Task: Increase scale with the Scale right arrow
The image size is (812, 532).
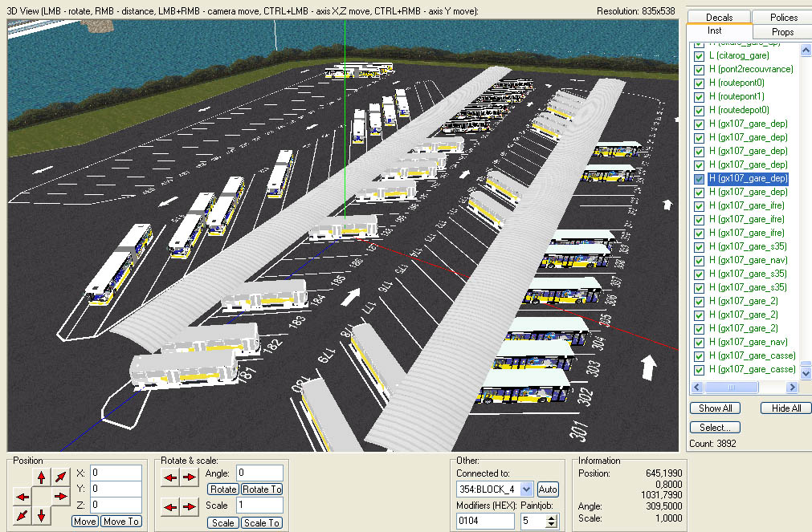Action: [x=189, y=506]
